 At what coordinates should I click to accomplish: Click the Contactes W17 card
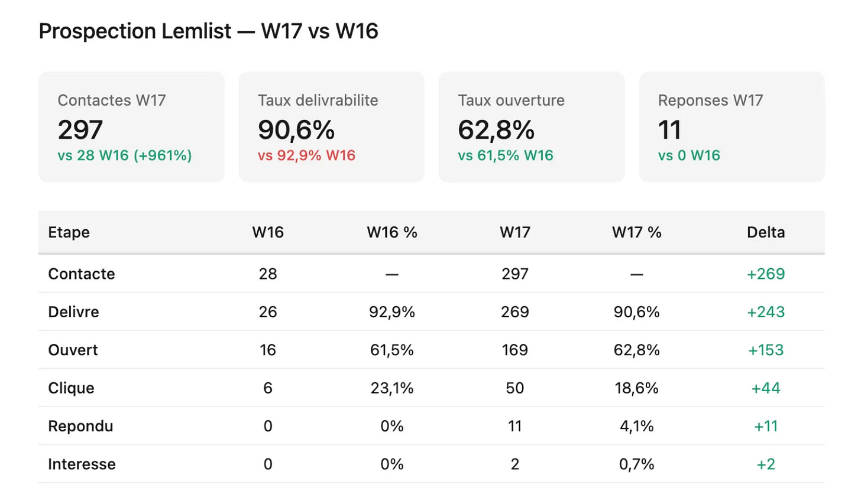(x=131, y=127)
